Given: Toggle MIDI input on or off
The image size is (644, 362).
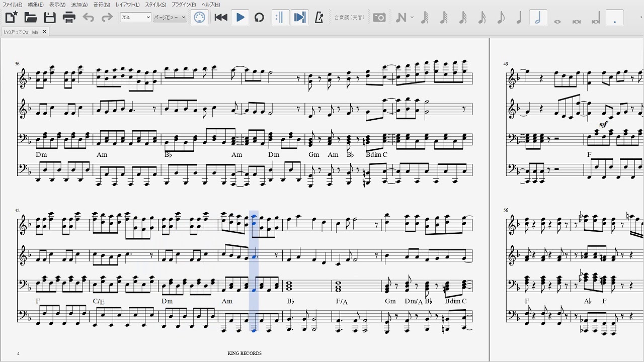Looking at the screenshot, I should [x=199, y=18].
